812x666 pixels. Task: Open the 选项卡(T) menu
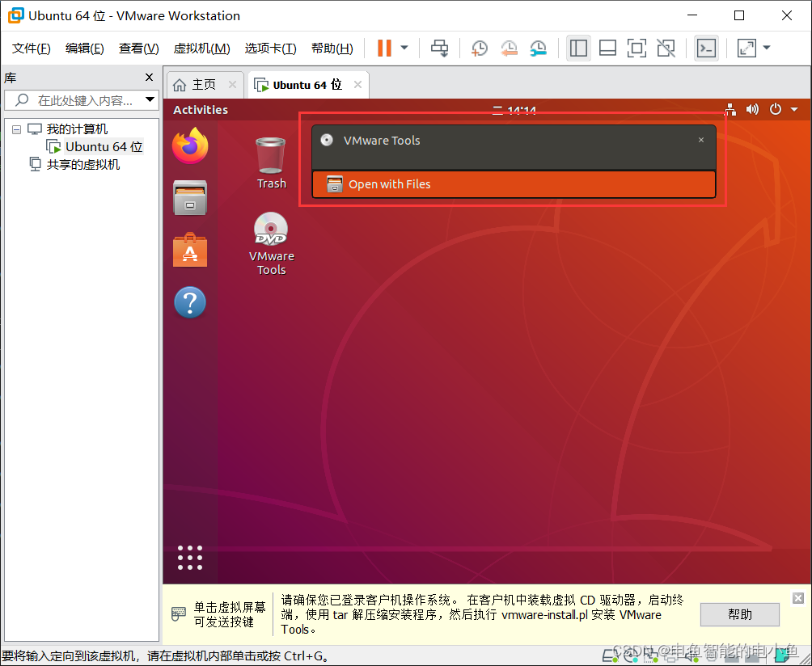(270, 48)
